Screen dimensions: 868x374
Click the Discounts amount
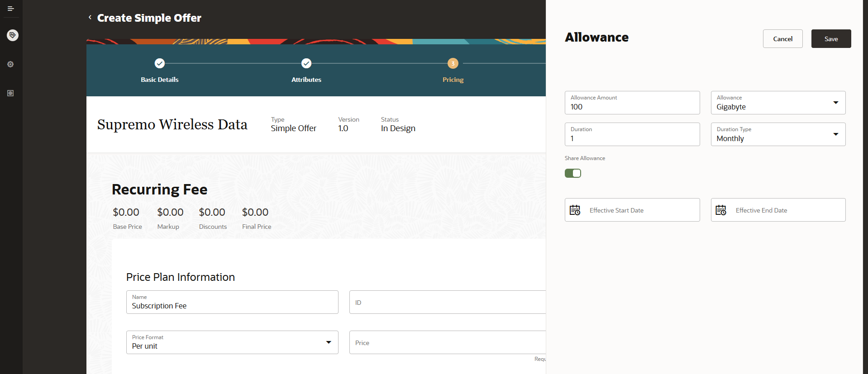pyautogui.click(x=212, y=212)
